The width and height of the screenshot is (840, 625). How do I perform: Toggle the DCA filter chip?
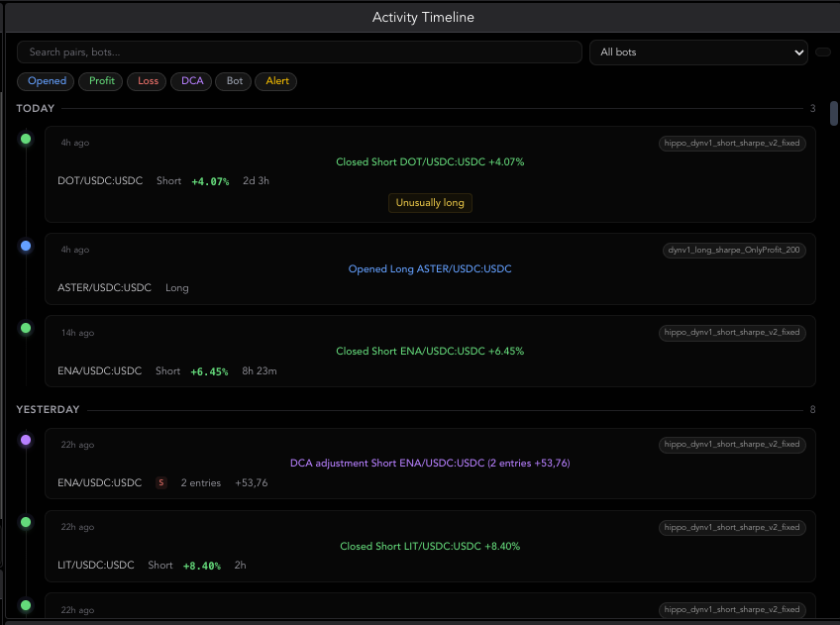[x=192, y=81]
